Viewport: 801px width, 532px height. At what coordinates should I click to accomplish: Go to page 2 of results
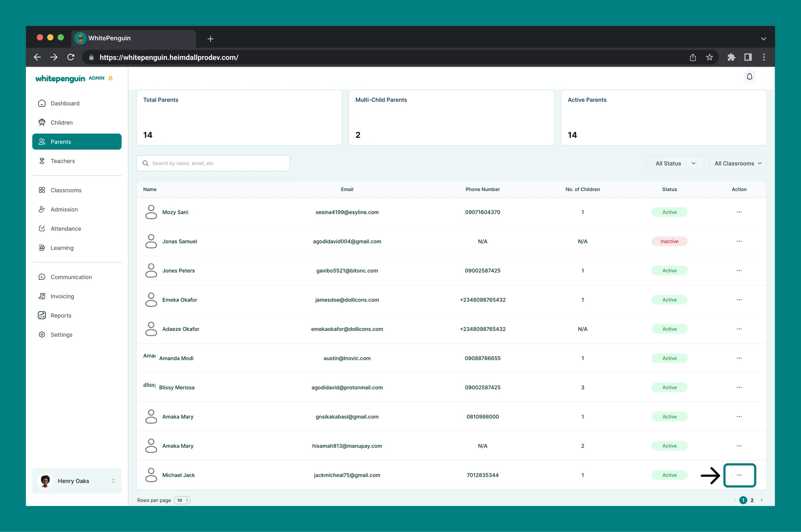tap(752, 500)
